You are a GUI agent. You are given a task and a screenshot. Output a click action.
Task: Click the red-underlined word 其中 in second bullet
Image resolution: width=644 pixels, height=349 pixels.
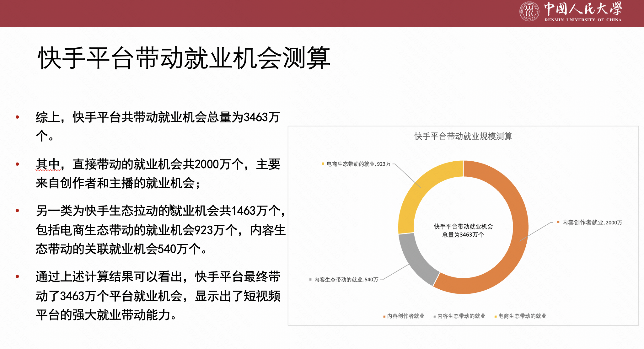pyautogui.click(x=48, y=164)
